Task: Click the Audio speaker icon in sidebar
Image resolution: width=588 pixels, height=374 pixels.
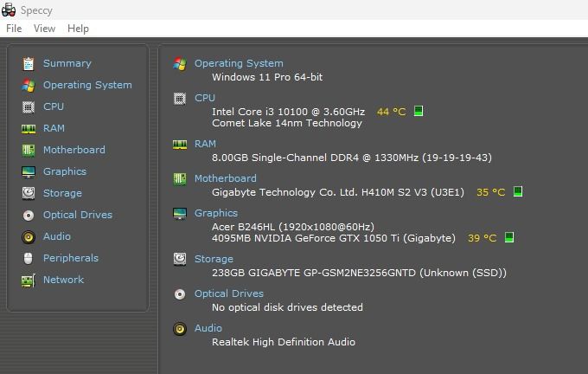Action: coord(29,237)
